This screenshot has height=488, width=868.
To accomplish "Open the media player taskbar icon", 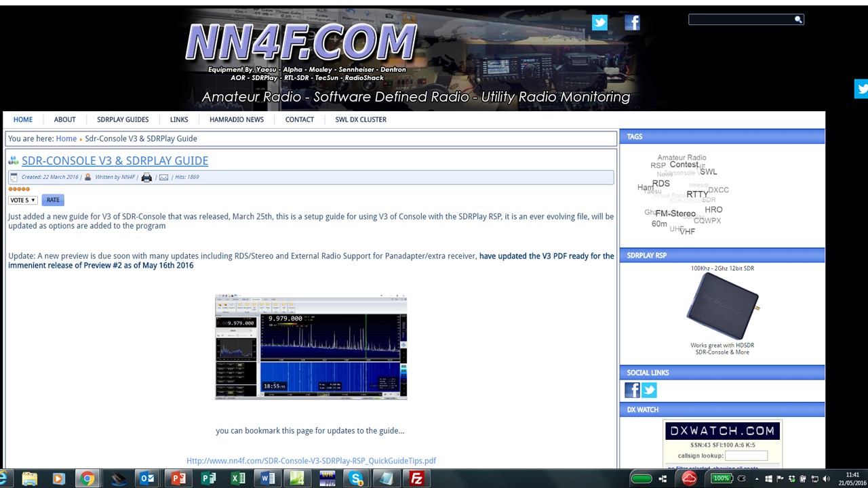I will tap(58, 479).
